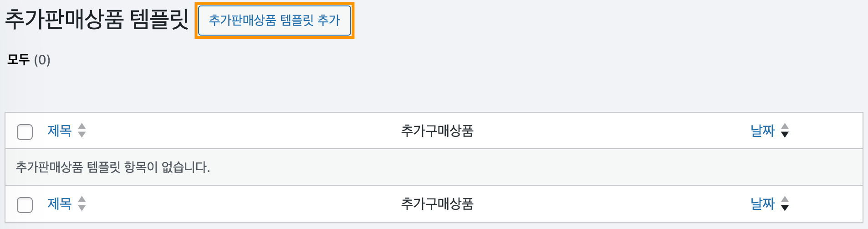This screenshot has height=229, width=868.
Task: Sort by the 날짜 link in the table header
Action: [x=762, y=131]
